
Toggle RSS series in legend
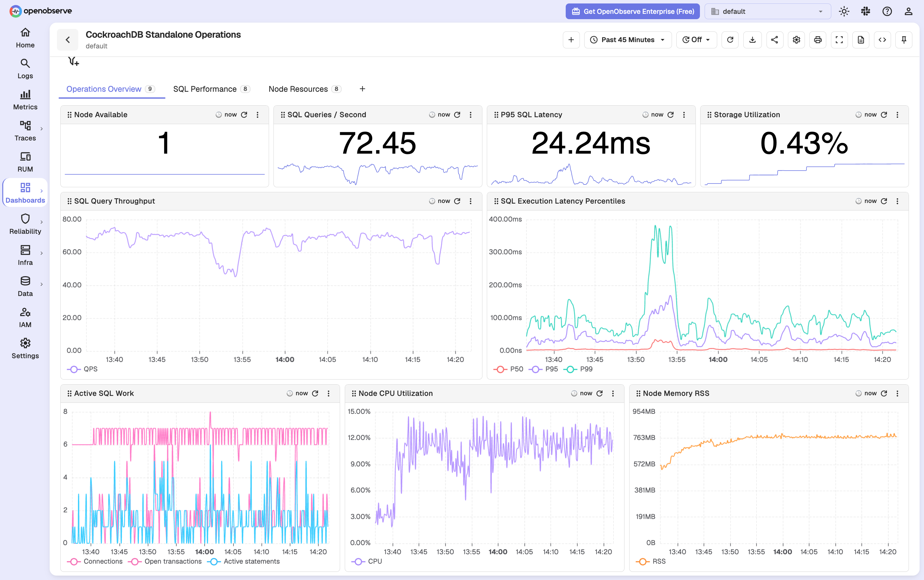tap(651, 561)
